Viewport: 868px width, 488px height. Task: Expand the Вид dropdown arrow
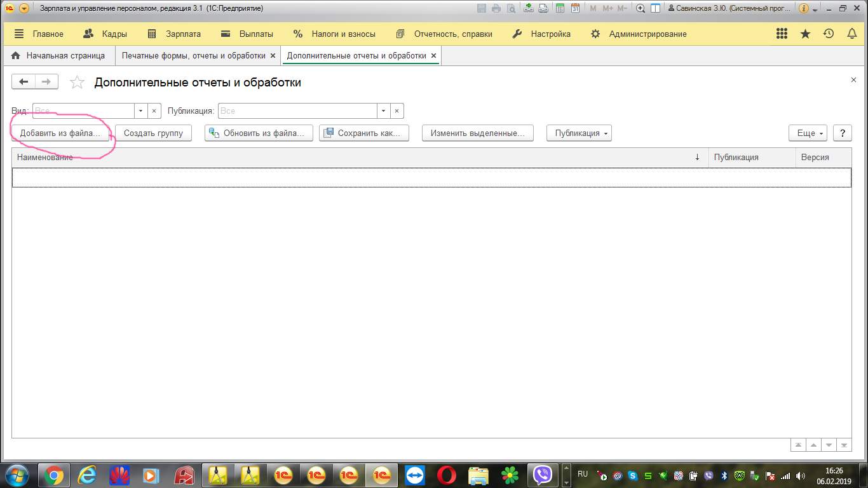pyautogui.click(x=141, y=111)
